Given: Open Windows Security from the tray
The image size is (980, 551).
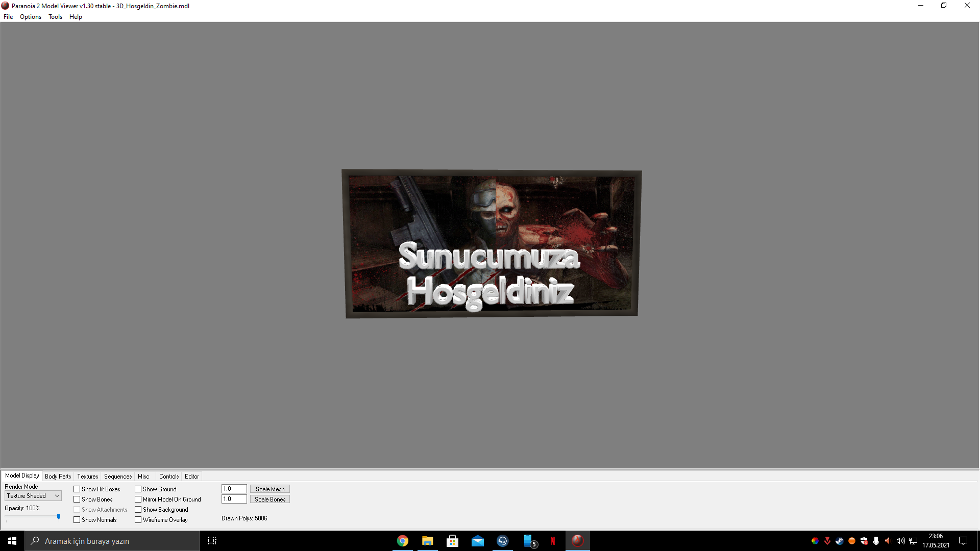Looking at the screenshot, I should (x=864, y=541).
